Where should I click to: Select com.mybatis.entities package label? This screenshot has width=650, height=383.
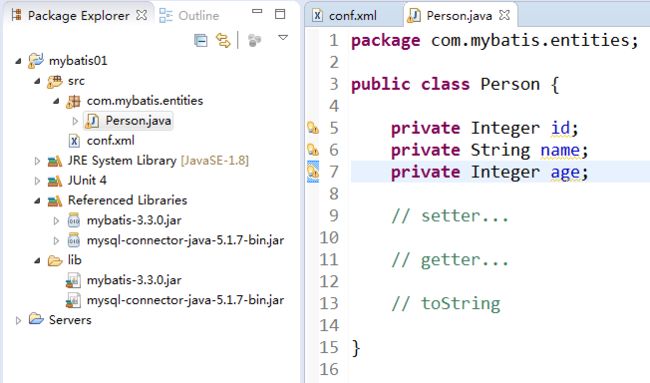tap(145, 101)
